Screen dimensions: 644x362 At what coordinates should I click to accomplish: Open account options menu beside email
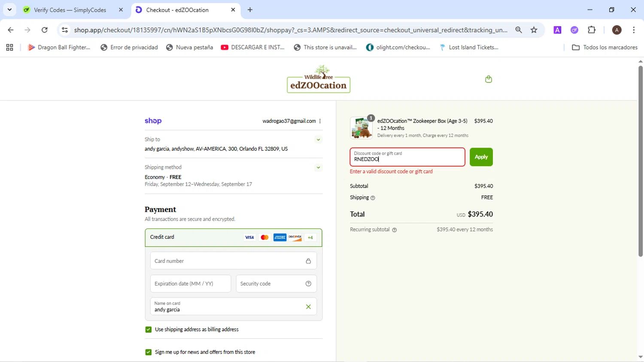click(x=320, y=121)
